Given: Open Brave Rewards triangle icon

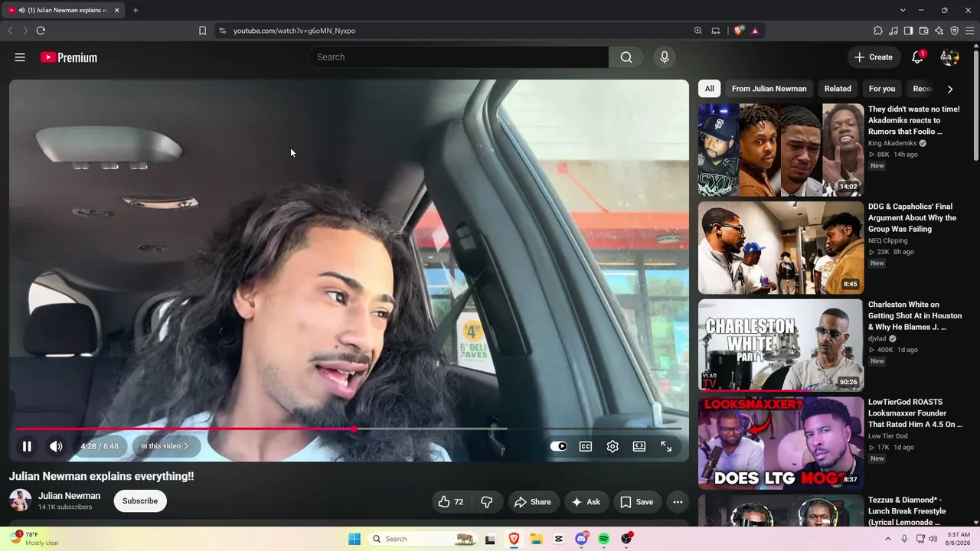Looking at the screenshot, I should coord(755,31).
